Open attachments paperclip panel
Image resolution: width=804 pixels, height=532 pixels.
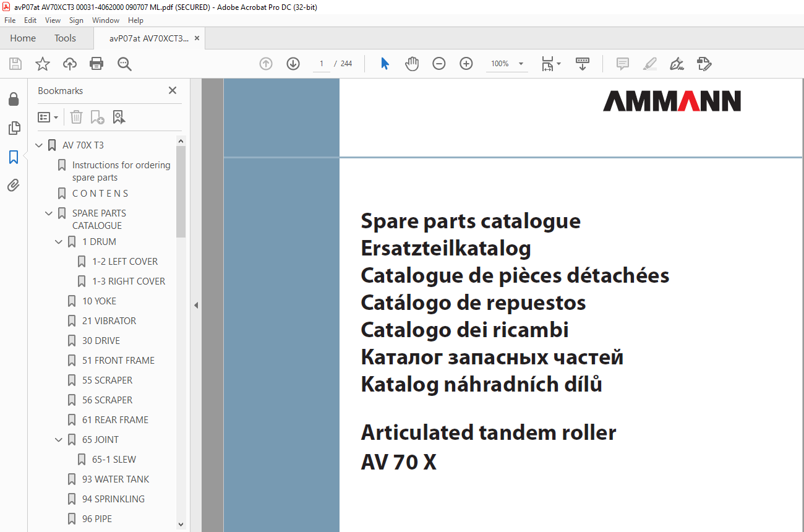click(x=14, y=185)
